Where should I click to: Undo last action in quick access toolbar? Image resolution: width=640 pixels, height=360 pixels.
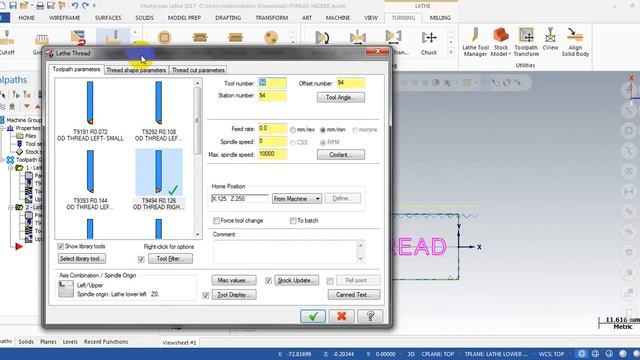coord(75,6)
